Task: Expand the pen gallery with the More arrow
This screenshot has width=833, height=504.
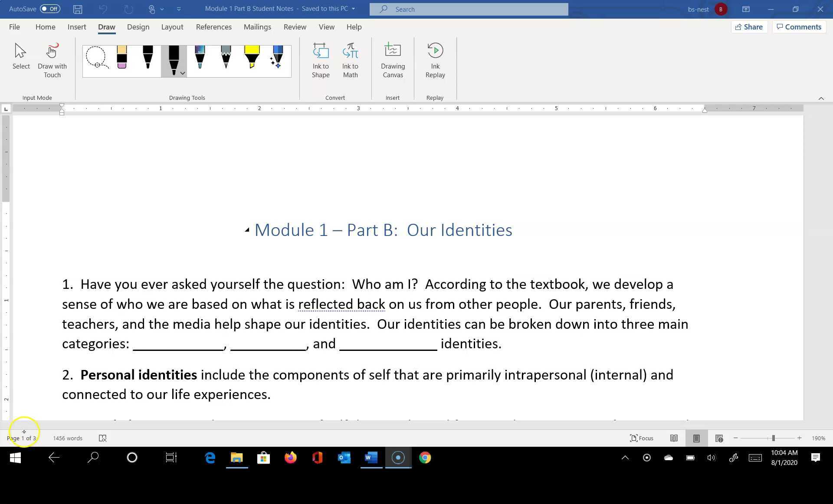Action: tap(183, 73)
